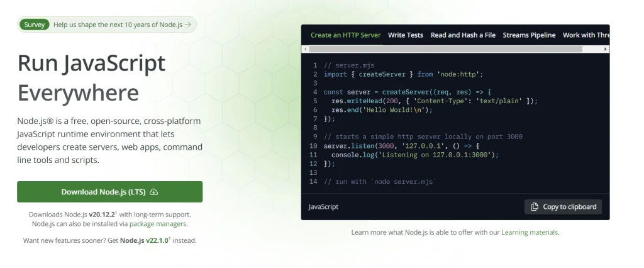The height and width of the screenshot is (268, 644).
Task: Click the 'starts a simple http server' comment
Action: 423,137
